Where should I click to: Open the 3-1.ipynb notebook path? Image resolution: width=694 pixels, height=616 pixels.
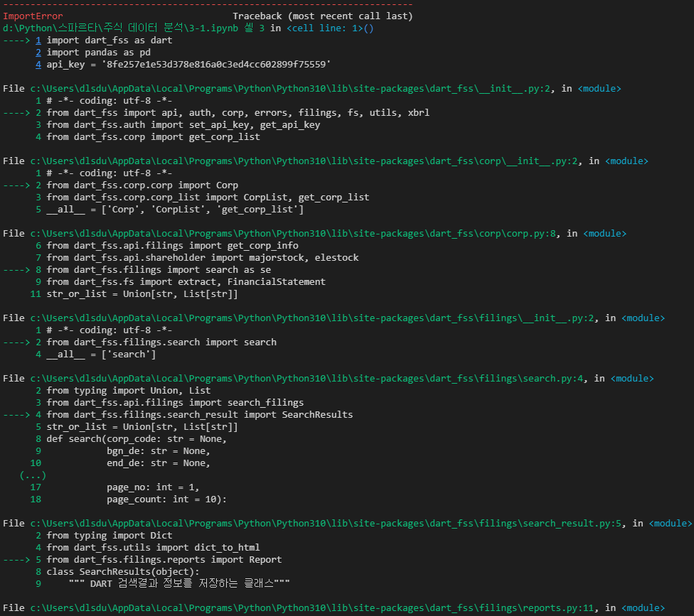pos(120,28)
